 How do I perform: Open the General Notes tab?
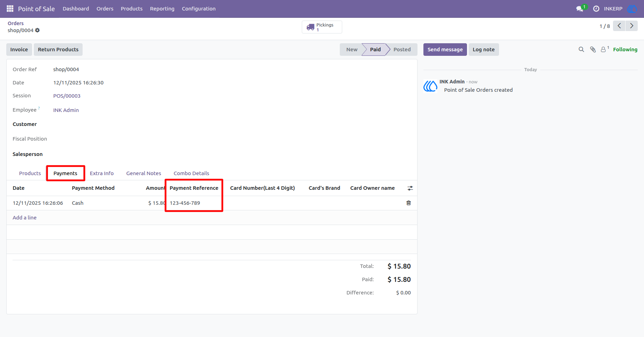144,173
